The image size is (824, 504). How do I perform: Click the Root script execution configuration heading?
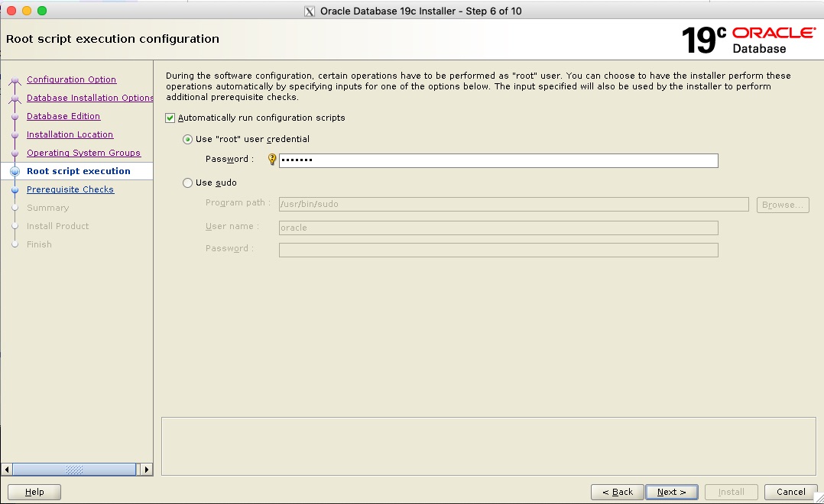tap(112, 39)
